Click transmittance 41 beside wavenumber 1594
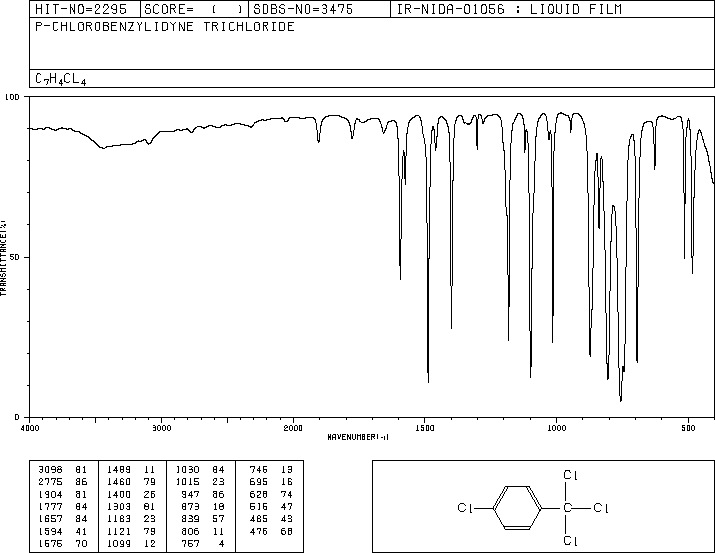The image size is (715, 553). tap(81, 531)
